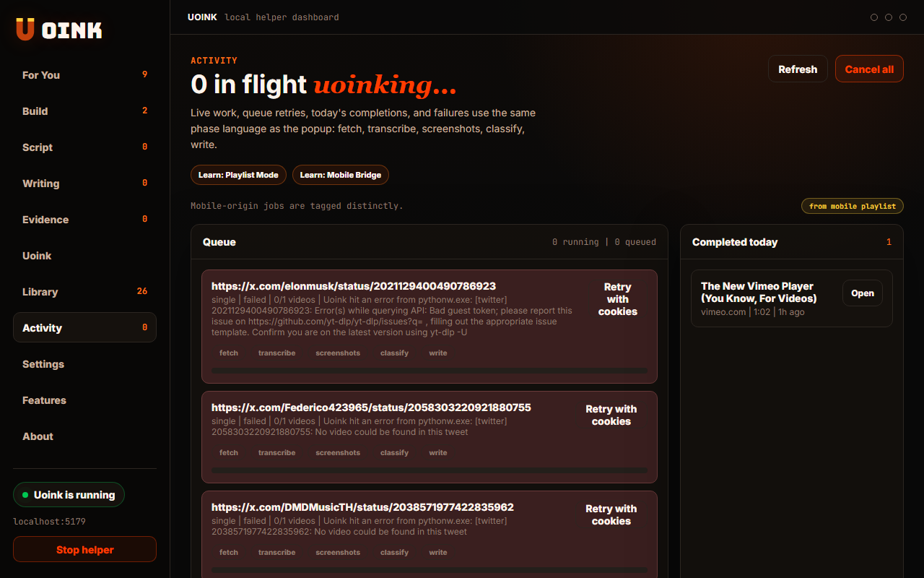Click transcribe phase in elonmusk job
Viewport: 924px width, 578px height.
pyautogui.click(x=277, y=353)
